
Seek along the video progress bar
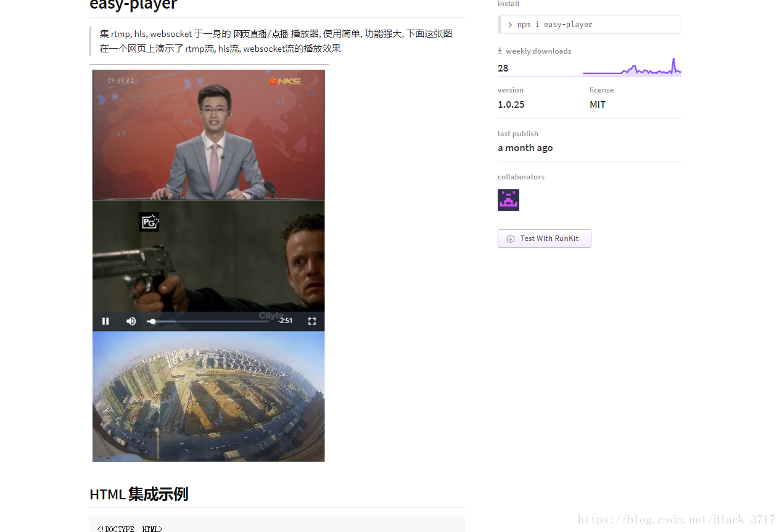pos(208,321)
